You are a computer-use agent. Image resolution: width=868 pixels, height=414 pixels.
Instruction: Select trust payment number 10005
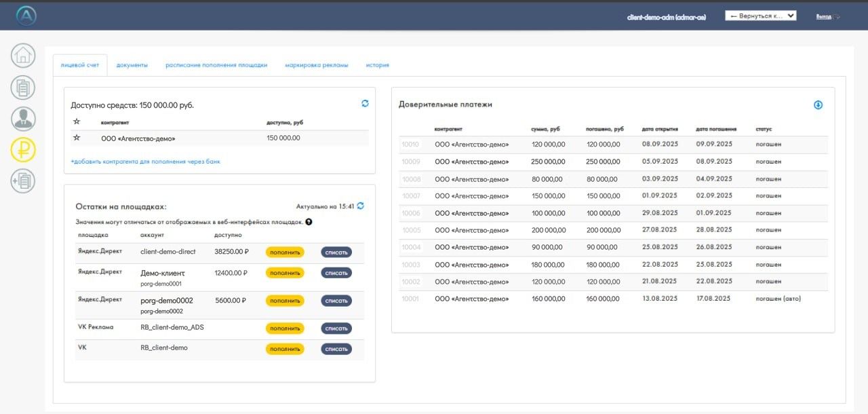[x=411, y=230]
